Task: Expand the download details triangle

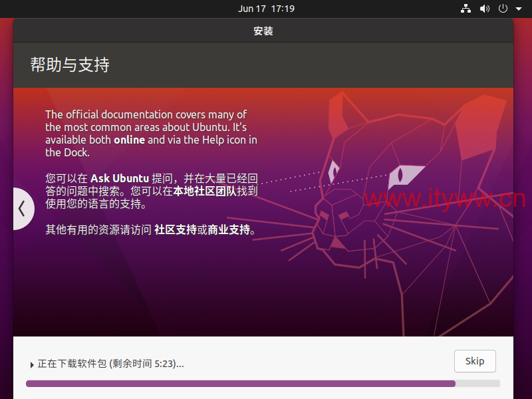Action: coord(32,364)
